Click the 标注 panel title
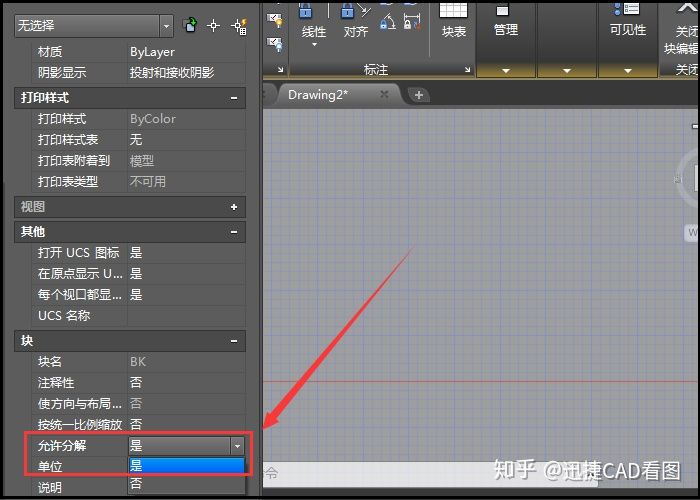Screen dimensions: 700x500 pyautogui.click(x=376, y=70)
